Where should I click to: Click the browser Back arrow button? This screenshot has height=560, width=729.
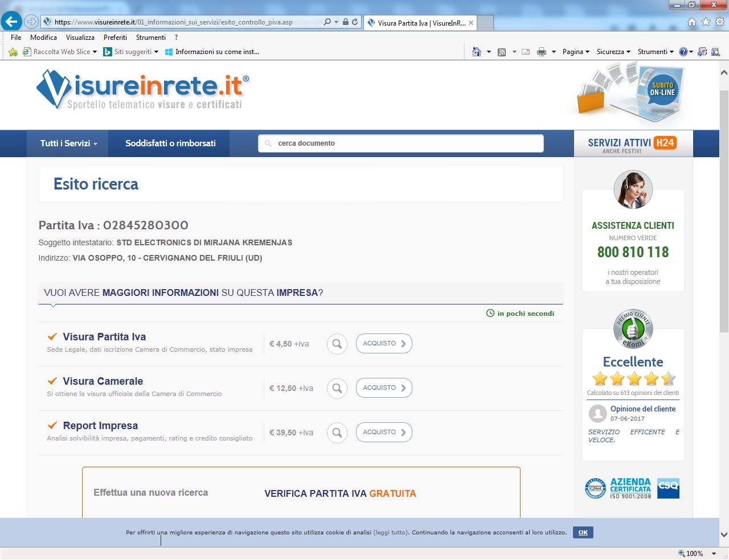(x=11, y=22)
